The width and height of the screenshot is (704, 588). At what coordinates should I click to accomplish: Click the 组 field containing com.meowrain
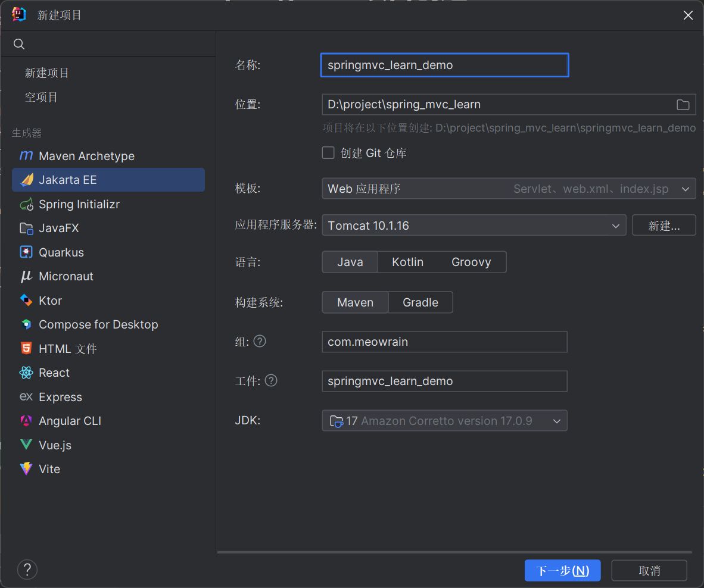pos(444,342)
